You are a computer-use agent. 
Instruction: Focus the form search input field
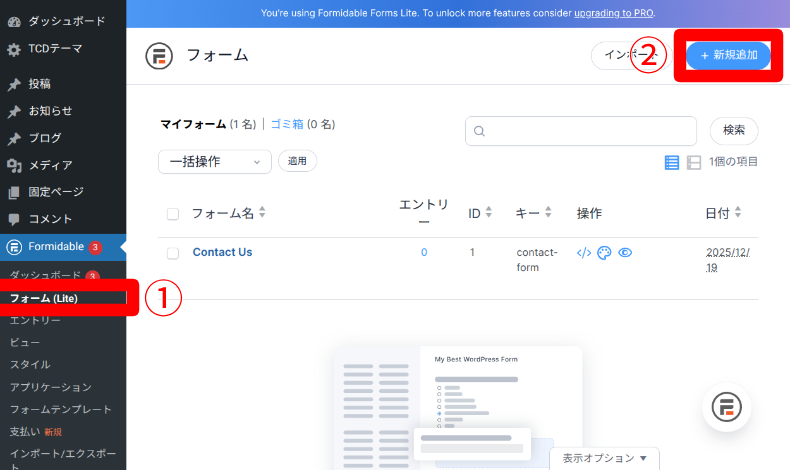click(x=581, y=131)
